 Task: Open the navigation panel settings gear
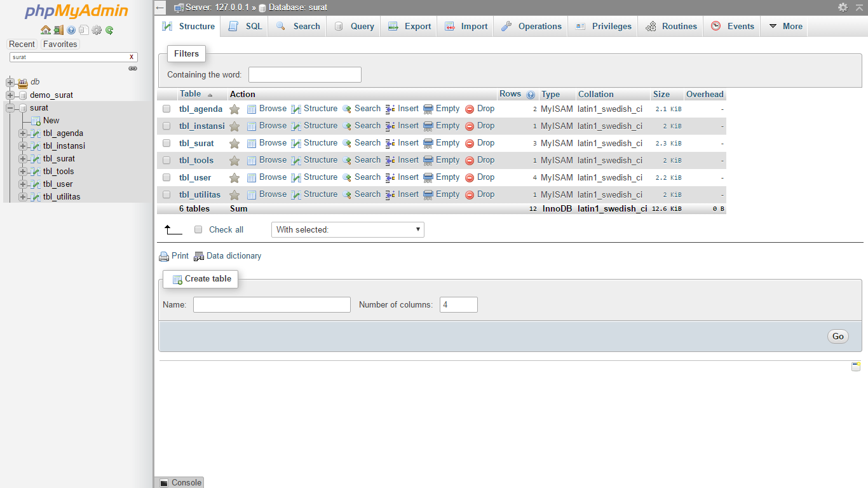tap(97, 30)
